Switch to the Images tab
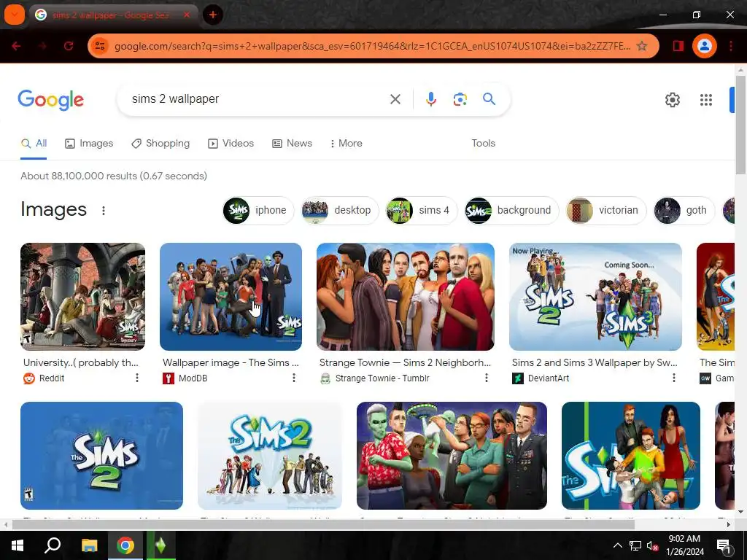Viewport: 747px width, 560px height. [x=89, y=144]
